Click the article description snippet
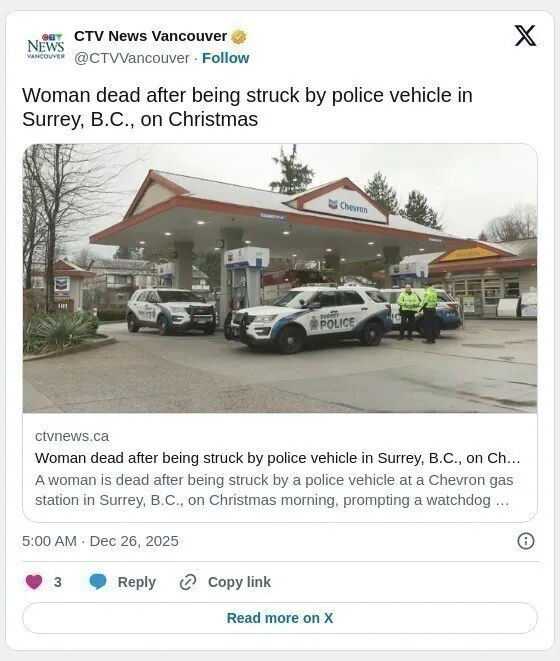This screenshot has width=560, height=661. tap(274, 490)
